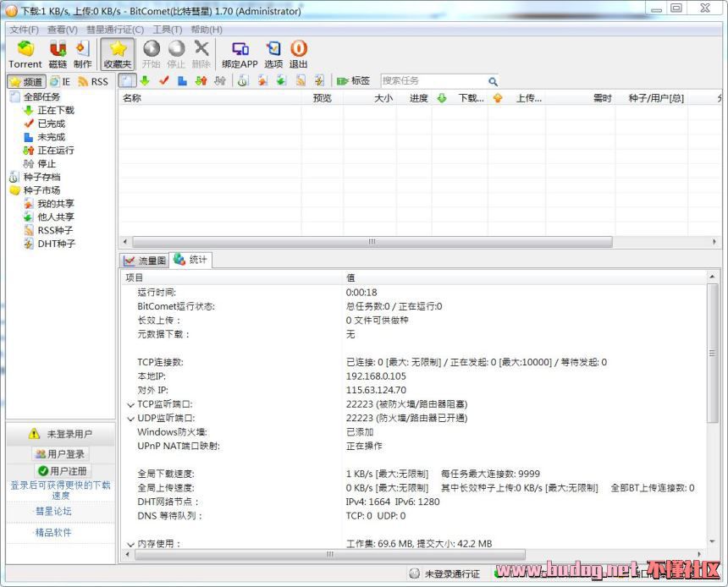Screen dimensions: 728x587
Task: Open the 帮助(H) menu
Action: tap(207, 30)
